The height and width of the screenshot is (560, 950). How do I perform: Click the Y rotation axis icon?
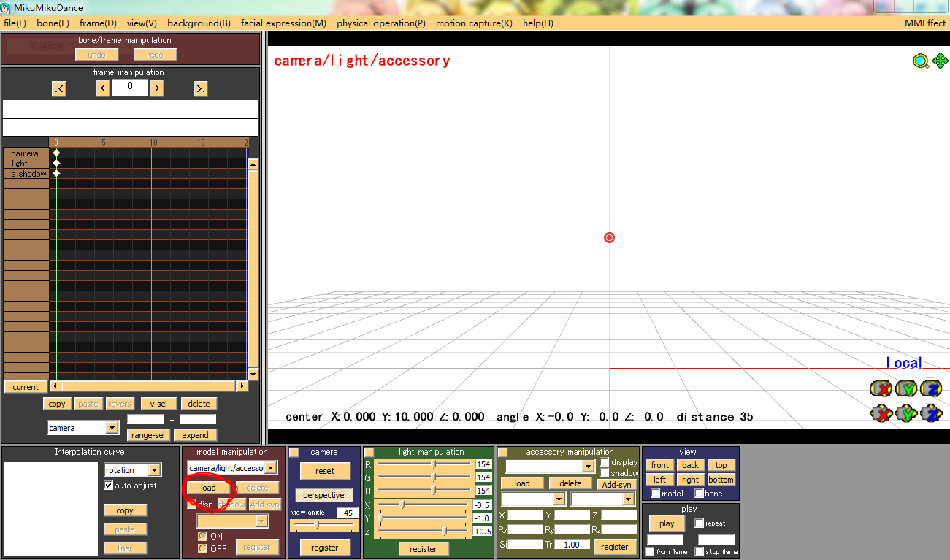click(906, 388)
